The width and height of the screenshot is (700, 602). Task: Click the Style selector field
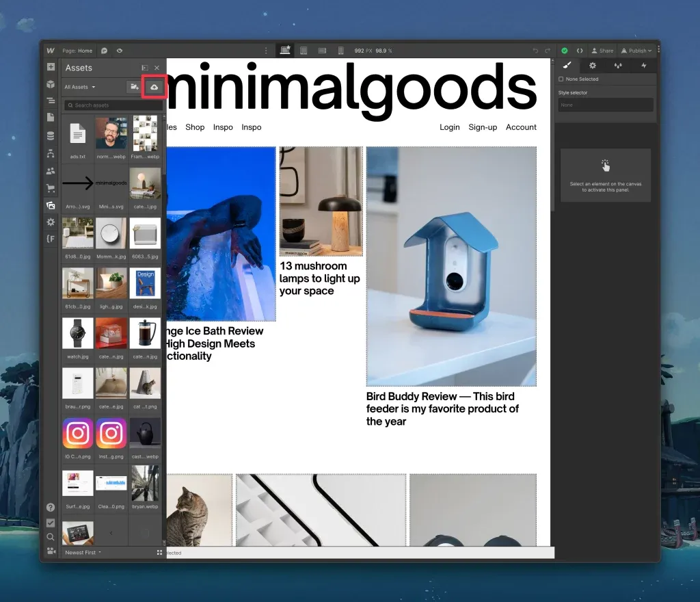click(606, 105)
